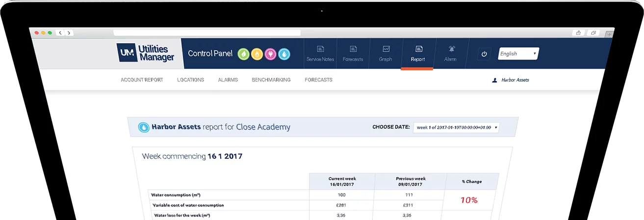Click the red 10% change value
644x220 pixels.
tap(469, 200)
